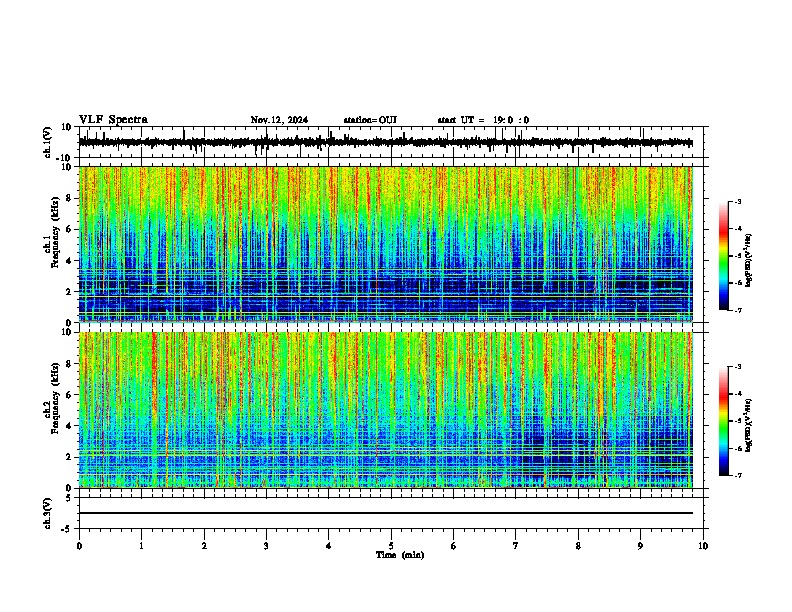Click the ch.3(V) axis label

click(x=48, y=513)
